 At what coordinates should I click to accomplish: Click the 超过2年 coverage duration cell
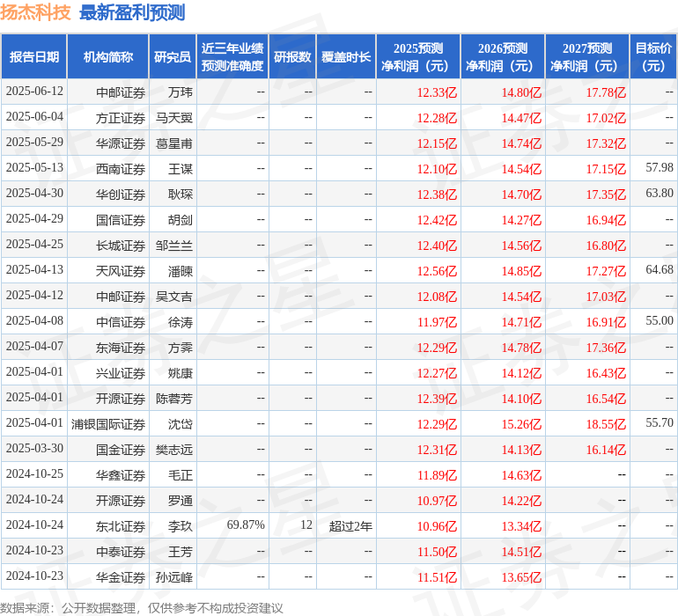(x=350, y=526)
